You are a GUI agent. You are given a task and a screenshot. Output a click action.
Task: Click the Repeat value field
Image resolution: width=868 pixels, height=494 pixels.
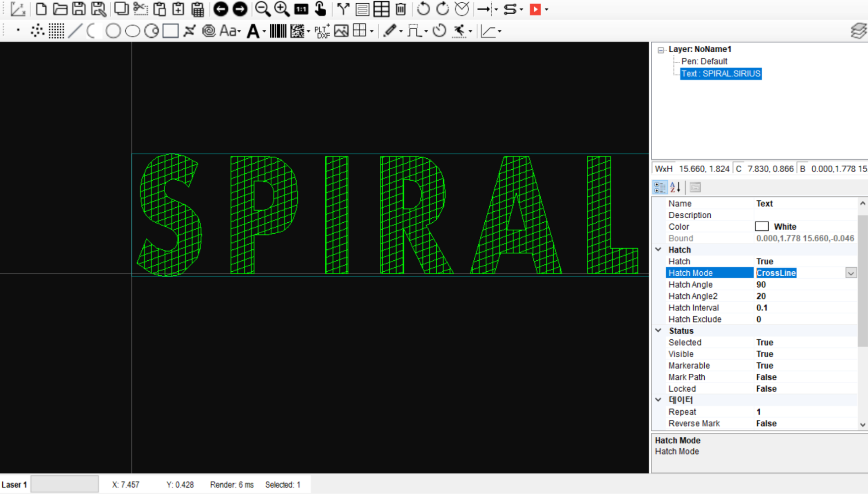(x=806, y=412)
